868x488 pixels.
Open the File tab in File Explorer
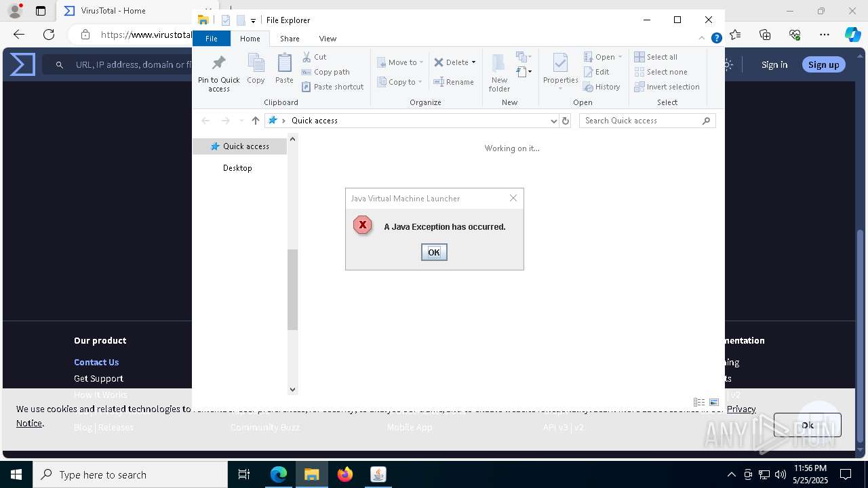(x=212, y=39)
